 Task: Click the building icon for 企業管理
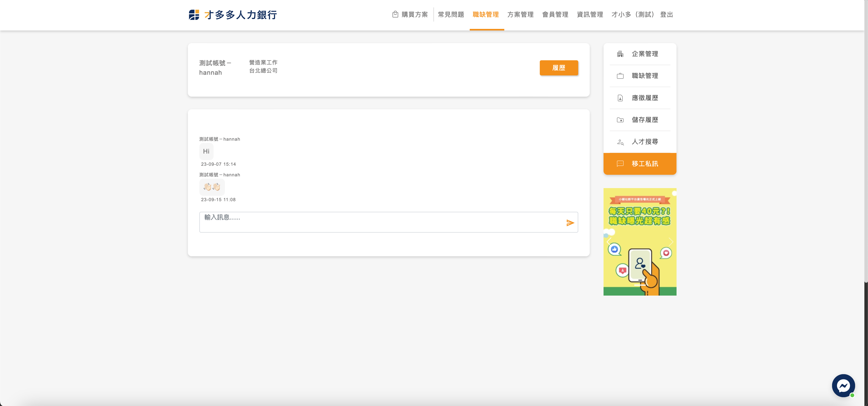[620, 54]
